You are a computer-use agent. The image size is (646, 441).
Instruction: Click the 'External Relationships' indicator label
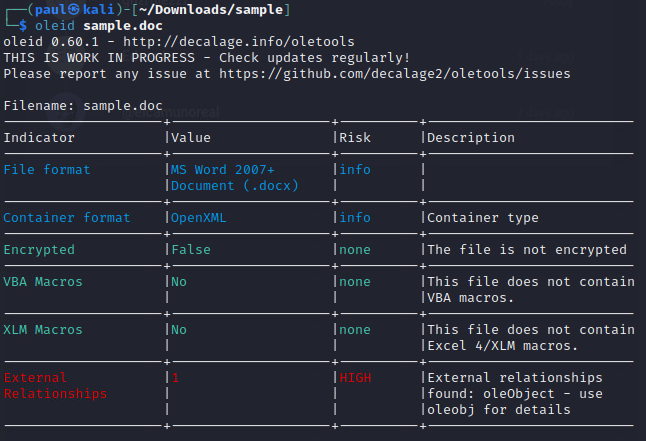(x=55, y=385)
